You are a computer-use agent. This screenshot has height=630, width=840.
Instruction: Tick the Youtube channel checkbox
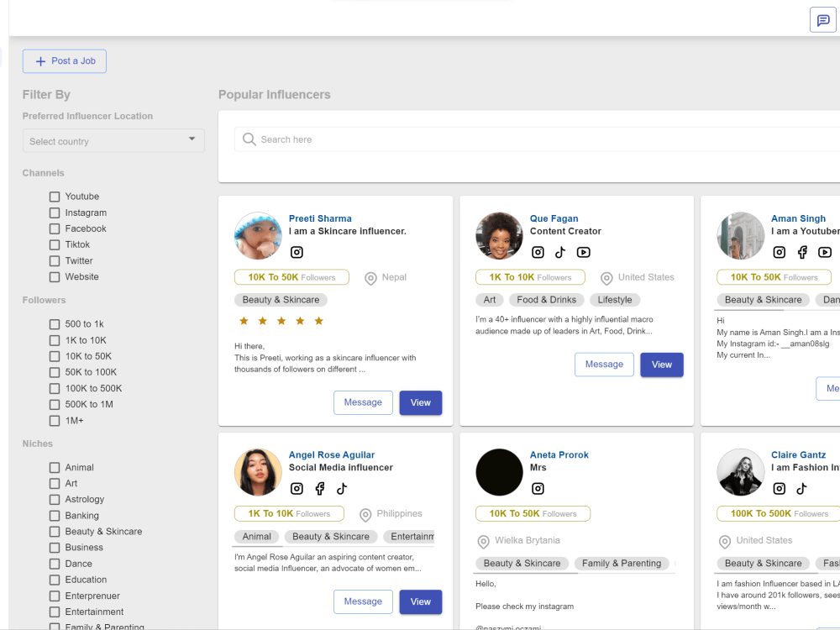pyautogui.click(x=55, y=197)
